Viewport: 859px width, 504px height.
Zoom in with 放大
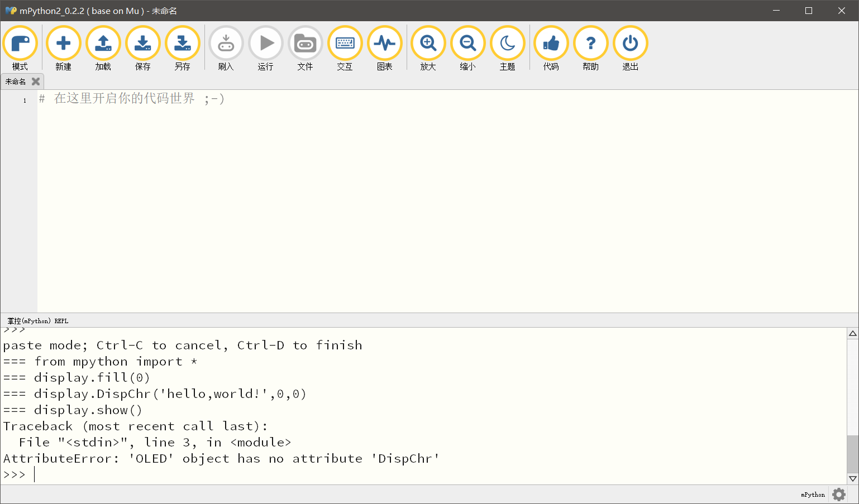428,49
